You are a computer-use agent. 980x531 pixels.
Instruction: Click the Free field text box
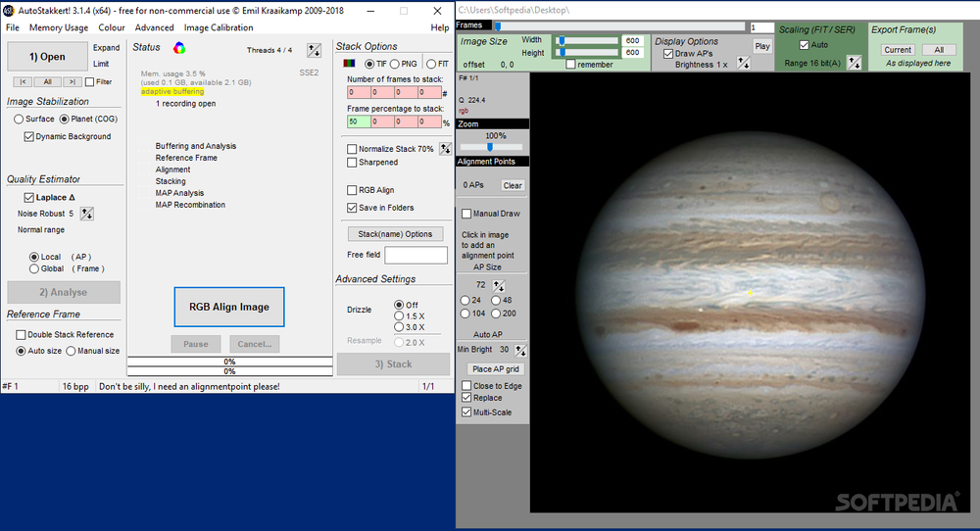[x=416, y=255]
